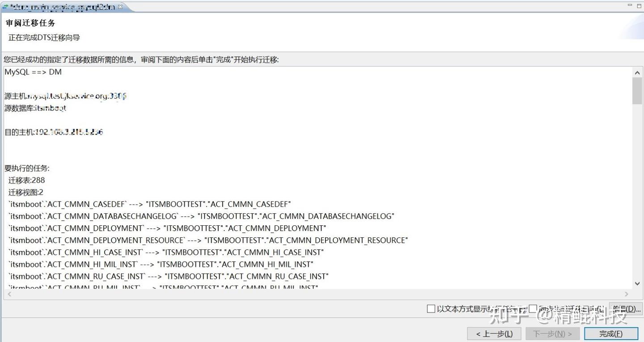Image resolution: width=644 pixels, height=342 pixels.
Task: Click the vertical scrollbar down arrow
Action: (x=638, y=283)
